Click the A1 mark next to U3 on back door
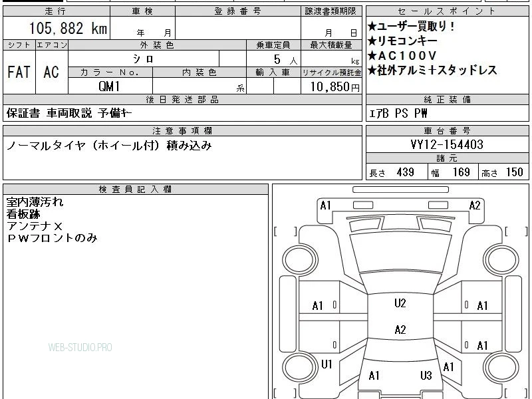The height and width of the screenshot is (399, 532). coord(374,376)
